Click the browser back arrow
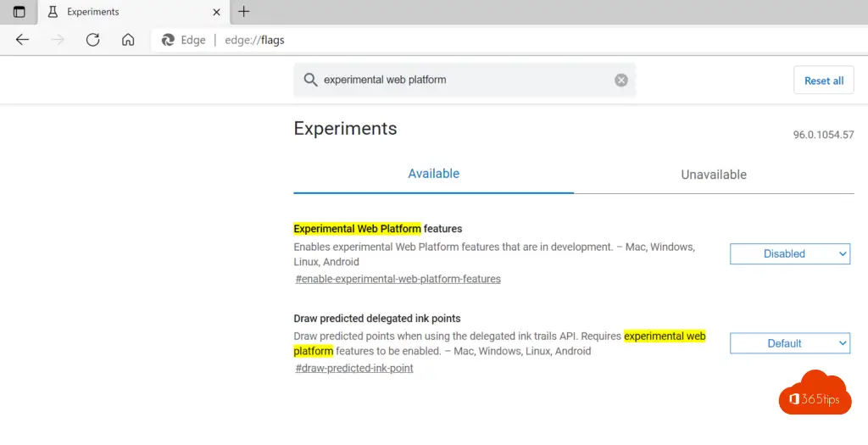Image resolution: width=868 pixels, height=445 pixels. [22, 40]
